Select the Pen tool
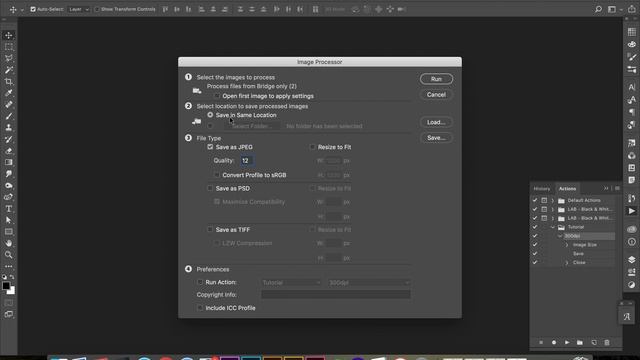Viewport: 640px width, 360px height. click(x=9, y=197)
